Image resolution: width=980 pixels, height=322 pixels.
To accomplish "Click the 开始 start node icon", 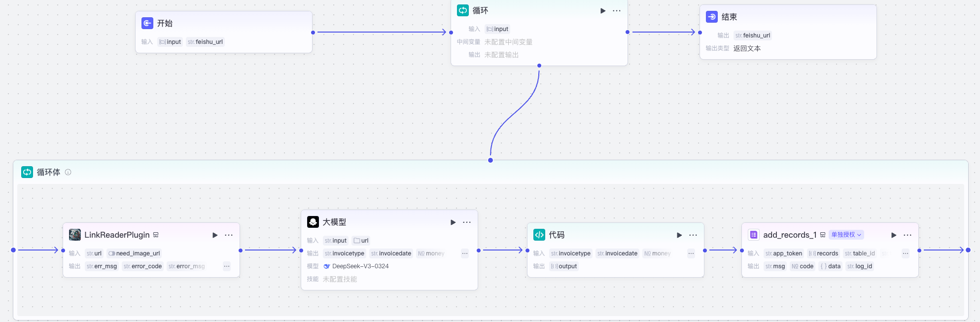I will (x=147, y=23).
